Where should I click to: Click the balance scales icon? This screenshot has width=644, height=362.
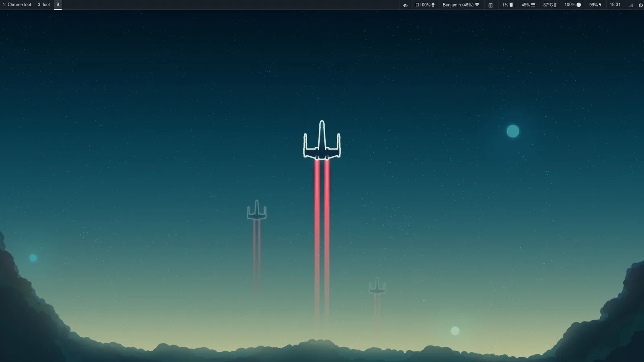coord(490,5)
